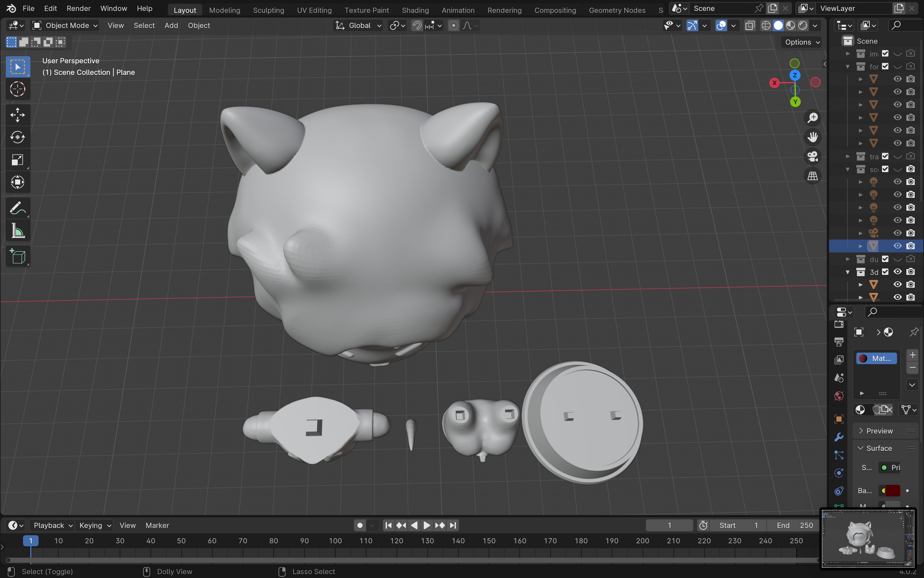
Task: Open the View Layer properties tab
Action: tap(839, 360)
